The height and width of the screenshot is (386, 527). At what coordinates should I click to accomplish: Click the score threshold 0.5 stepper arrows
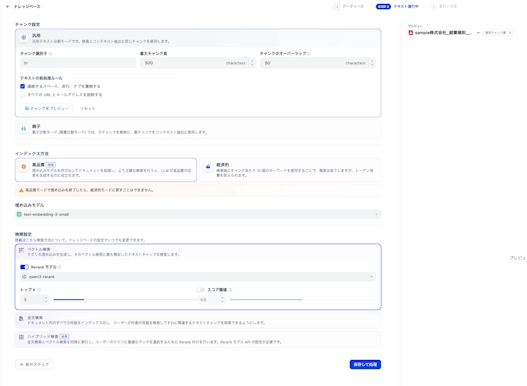(222, 300)
